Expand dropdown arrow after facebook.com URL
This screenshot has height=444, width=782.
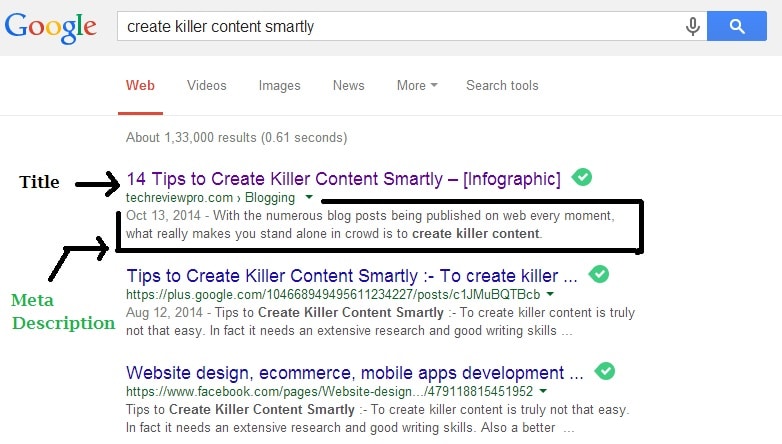tap(543, 391)
